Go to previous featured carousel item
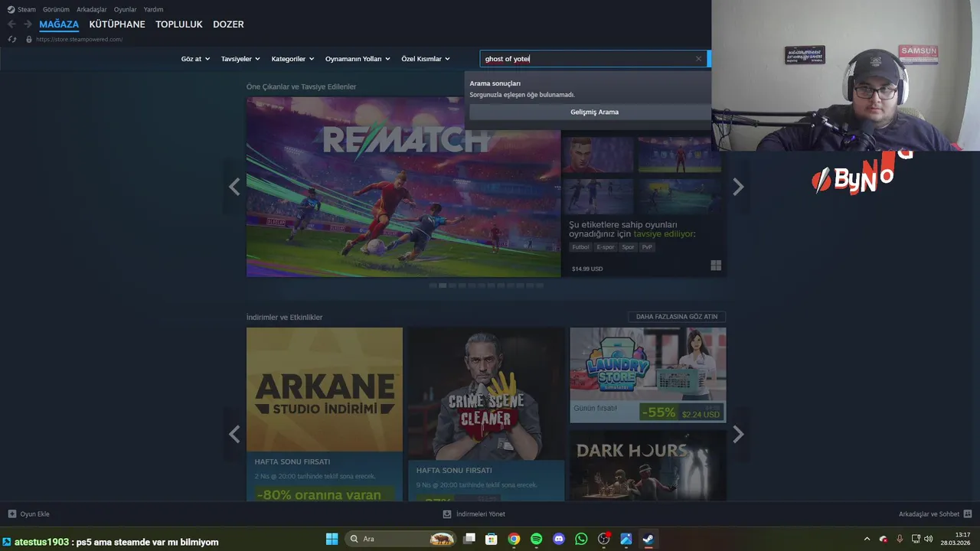This screenshot has width=980, height=551. 234,187
